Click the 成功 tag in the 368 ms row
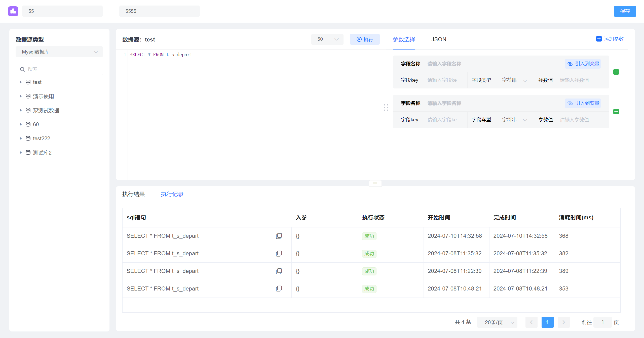 369,236
